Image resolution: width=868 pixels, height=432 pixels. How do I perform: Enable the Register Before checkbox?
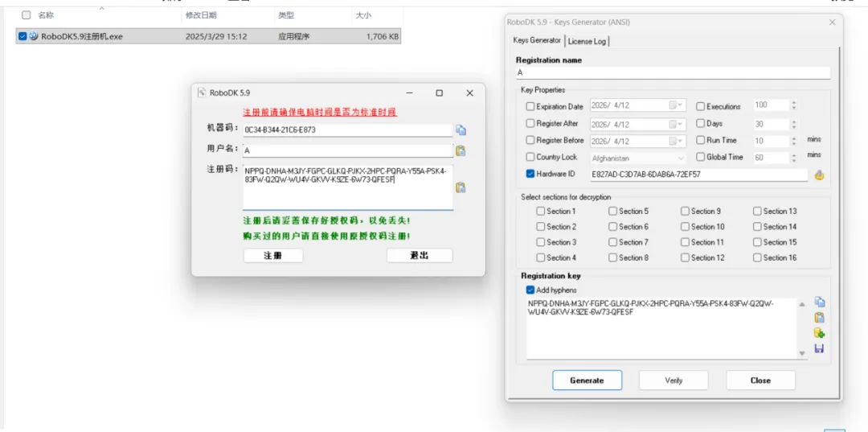click(x=530, y=140)
